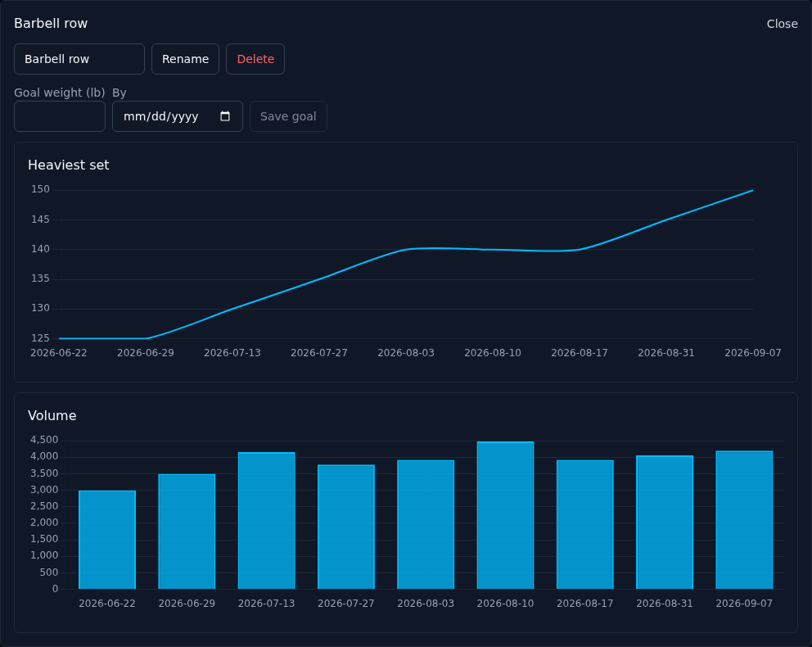Select the 2026-06-29 volume bar
The height and width of the screenshot is (647, 812).
(x=187, y=532)
